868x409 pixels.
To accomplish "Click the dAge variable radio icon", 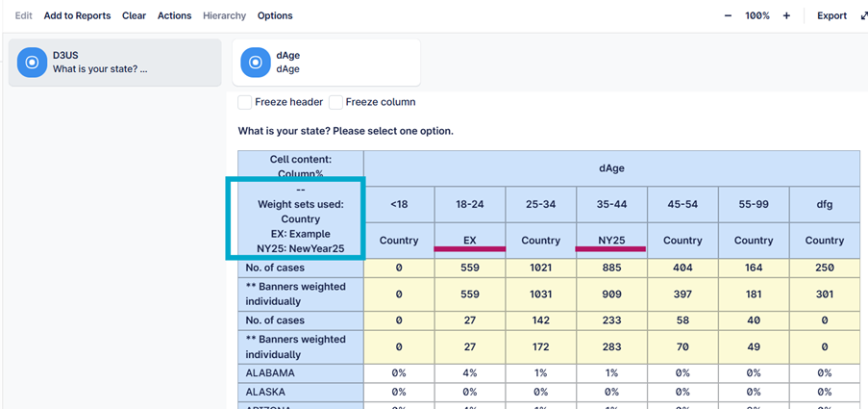I will pyautogui.click(x=255, y=63).
